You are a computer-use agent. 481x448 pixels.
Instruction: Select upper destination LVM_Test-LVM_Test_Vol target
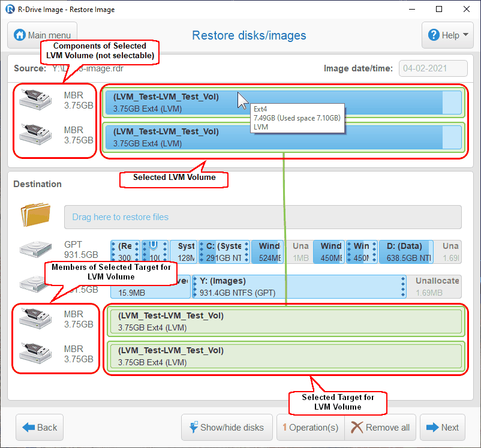pos(286,321)
